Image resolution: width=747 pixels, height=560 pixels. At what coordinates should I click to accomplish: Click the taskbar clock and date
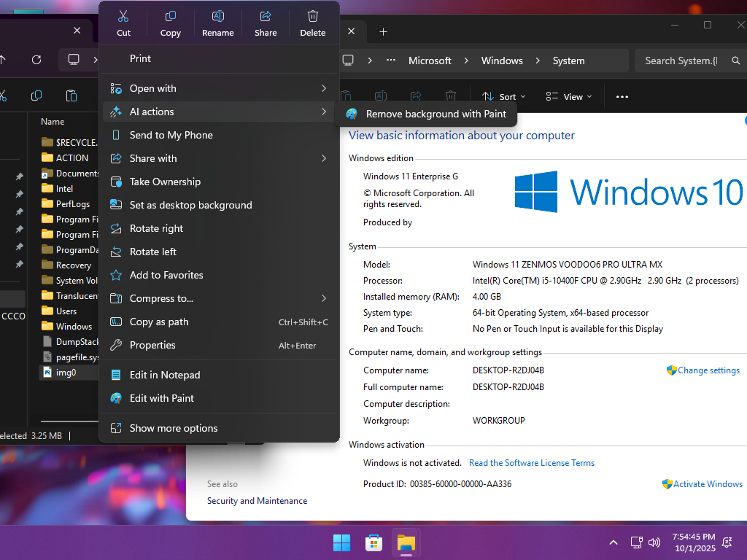(694, 542)
